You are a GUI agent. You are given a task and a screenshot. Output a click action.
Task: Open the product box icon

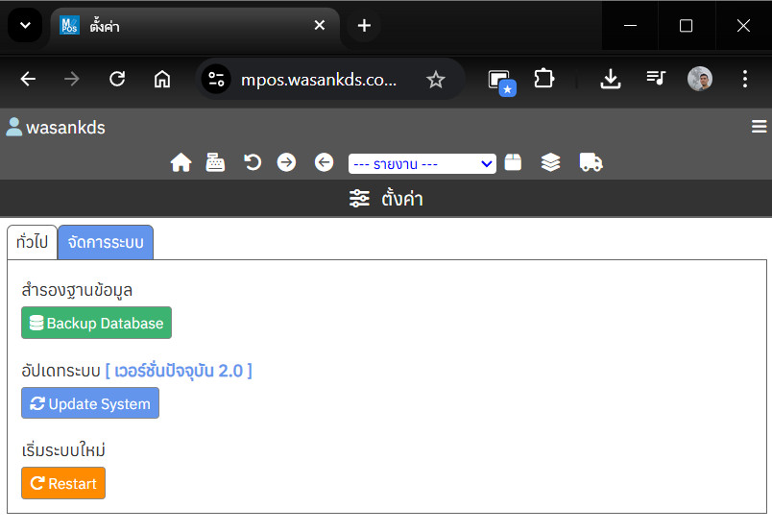[x=514, y=162]
